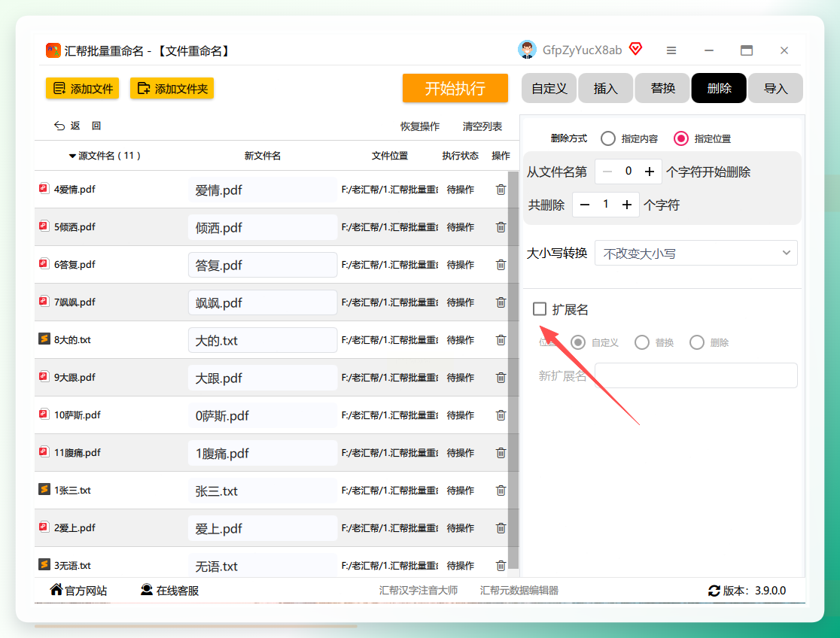This screenshot has height=638, width=840.
Task: Switch to the 插入 tab
Action: tap(606, 88)
